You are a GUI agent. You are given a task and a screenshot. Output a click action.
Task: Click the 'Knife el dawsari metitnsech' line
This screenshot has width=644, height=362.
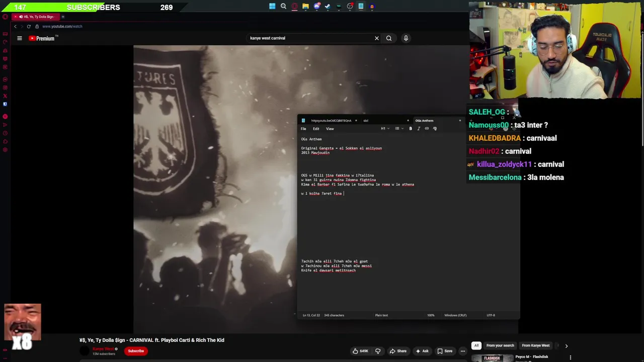tap(329, 270)
